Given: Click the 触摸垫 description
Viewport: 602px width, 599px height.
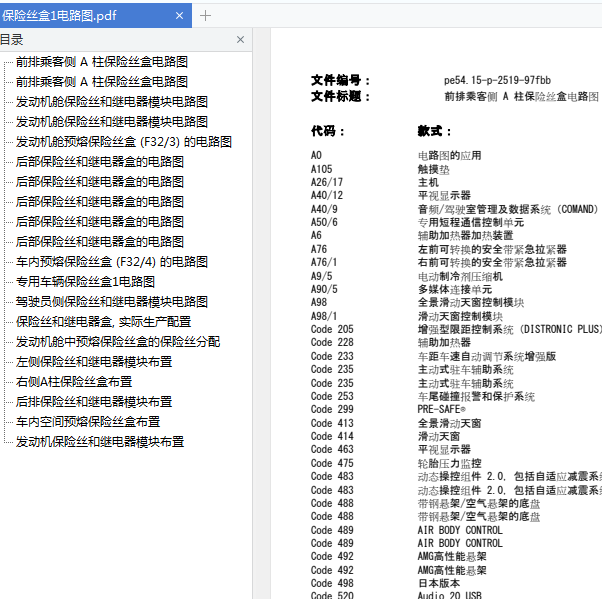Looking at the screenshot, I should 433,169.
